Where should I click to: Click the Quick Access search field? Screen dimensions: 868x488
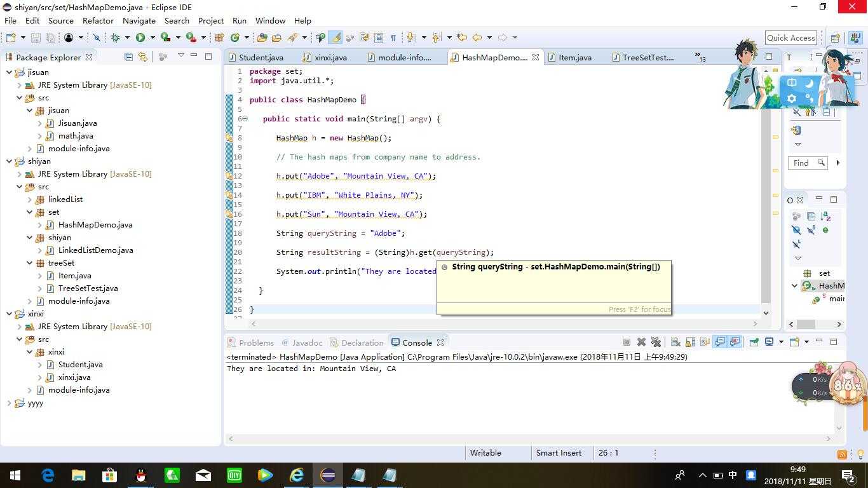[790, 37]
